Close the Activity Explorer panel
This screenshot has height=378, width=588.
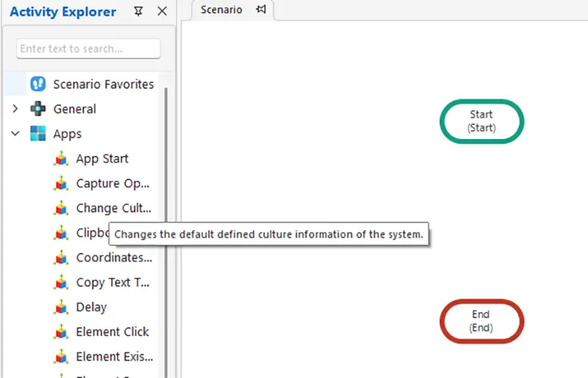click(162, 11)
